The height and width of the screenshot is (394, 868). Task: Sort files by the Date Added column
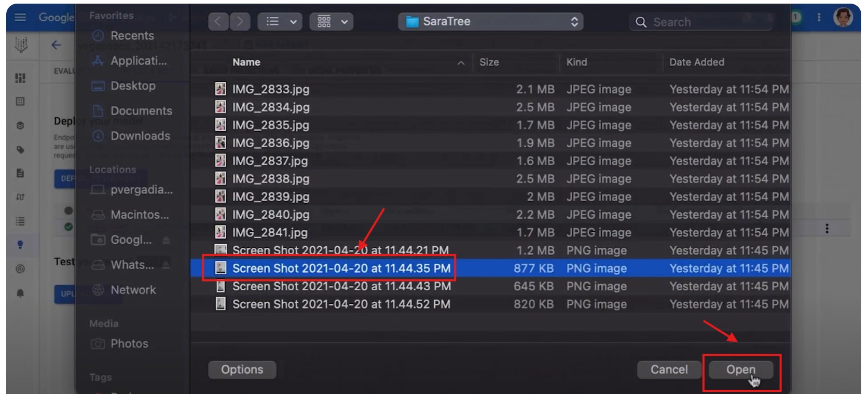(x=696, y=62)
